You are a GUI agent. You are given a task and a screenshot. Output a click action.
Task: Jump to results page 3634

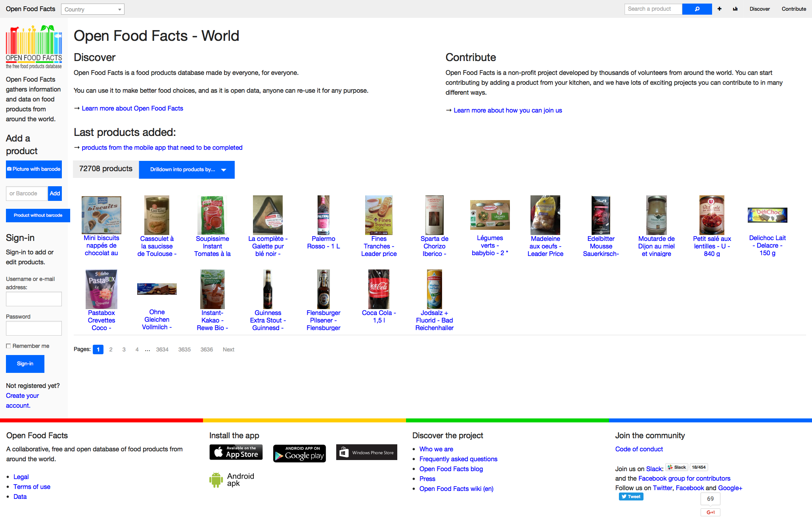click(162, 349)
